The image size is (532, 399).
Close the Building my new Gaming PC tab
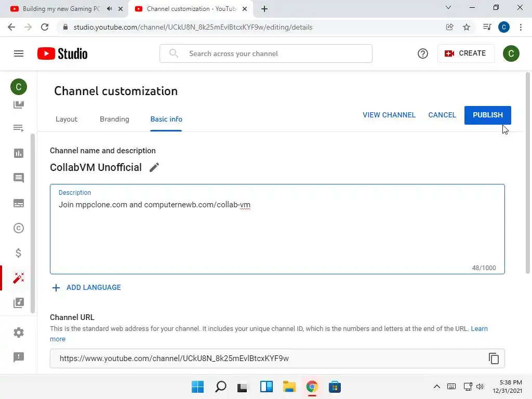point(121,9)
